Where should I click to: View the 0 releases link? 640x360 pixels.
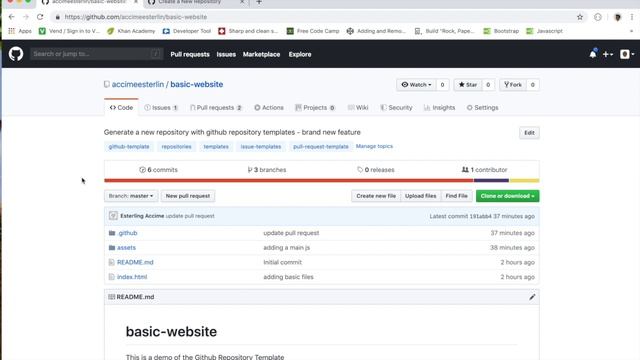pyautogui.click(x=376, y=170)
